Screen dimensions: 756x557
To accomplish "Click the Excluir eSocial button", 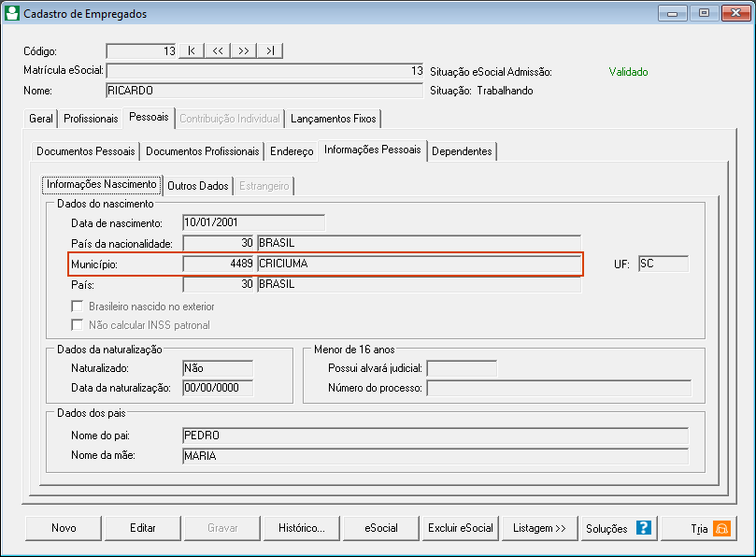I will pyautogui.click(x=460, y=528).
